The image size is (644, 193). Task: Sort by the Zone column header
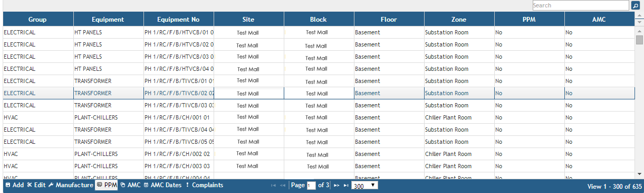[459, 20]
